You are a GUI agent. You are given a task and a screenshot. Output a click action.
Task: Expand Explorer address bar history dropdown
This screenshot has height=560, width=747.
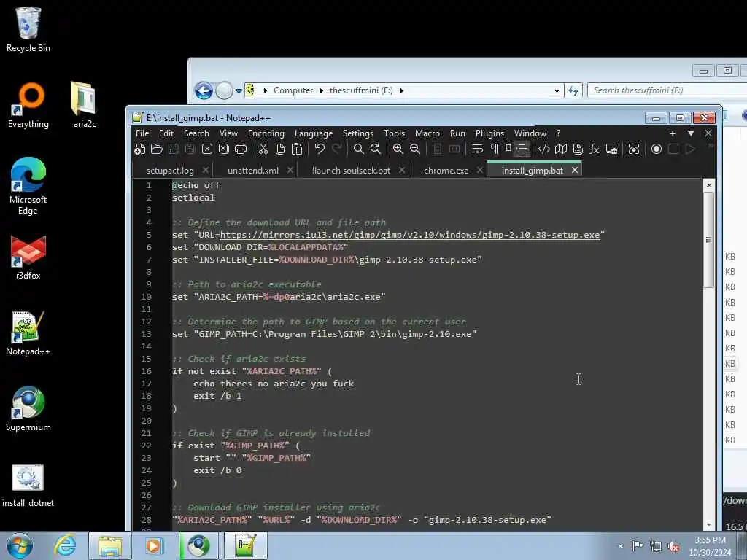click(x=557, y=90)
